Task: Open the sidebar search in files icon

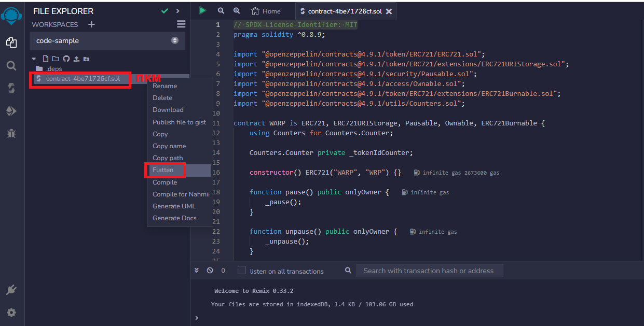Action: (x=11, y=66)
